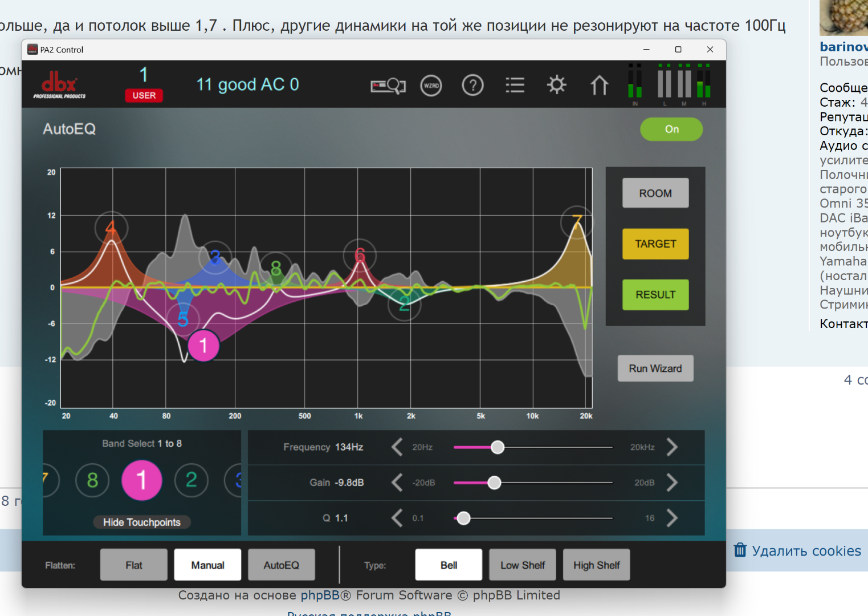Toggle the TARGET curve display

(x=655, y=244)
